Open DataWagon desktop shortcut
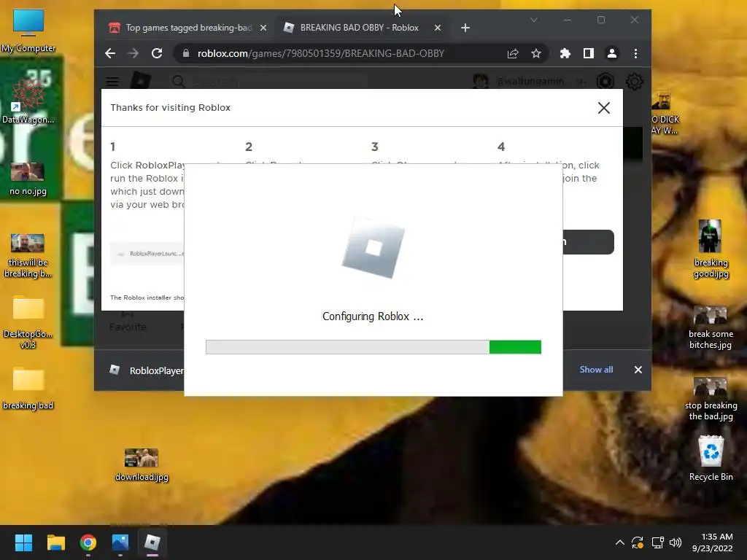 [28, 101]
